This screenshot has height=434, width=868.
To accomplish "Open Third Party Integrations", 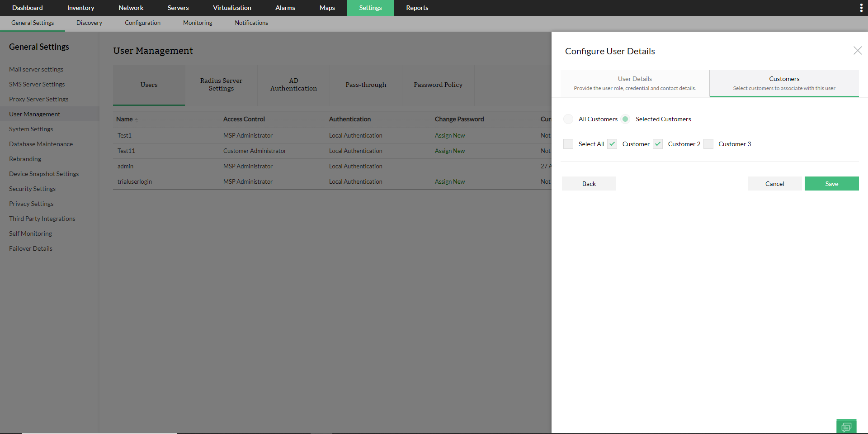I will tap(42, 219).
